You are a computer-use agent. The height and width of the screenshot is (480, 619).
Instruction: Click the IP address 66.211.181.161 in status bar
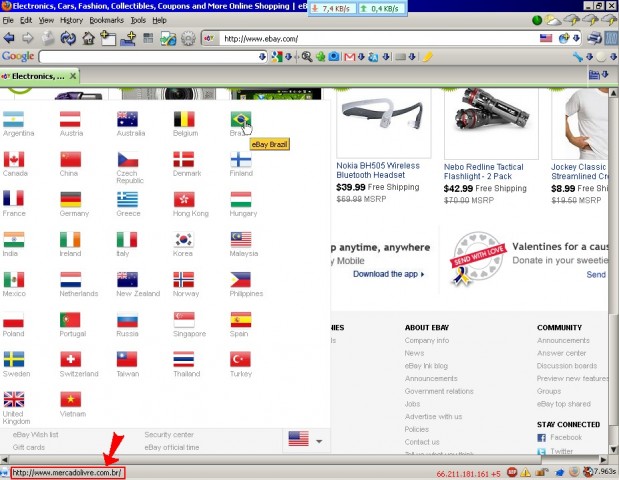(x=463, y=473)
